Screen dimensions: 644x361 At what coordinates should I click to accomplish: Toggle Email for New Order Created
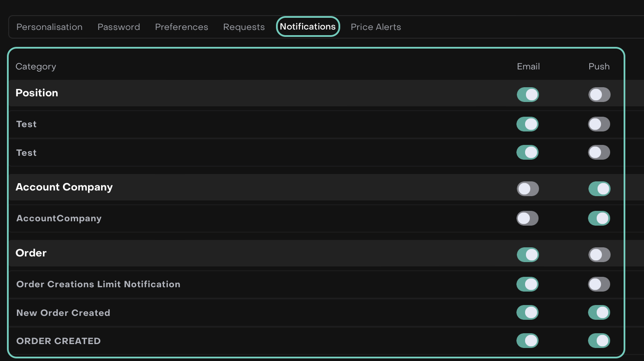click(x=527, y=312)
